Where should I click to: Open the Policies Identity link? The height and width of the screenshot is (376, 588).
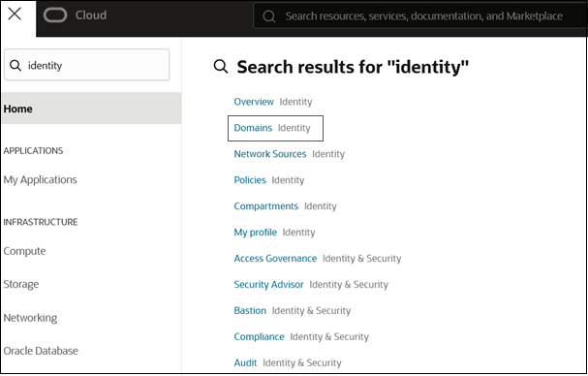coord(250,180)
